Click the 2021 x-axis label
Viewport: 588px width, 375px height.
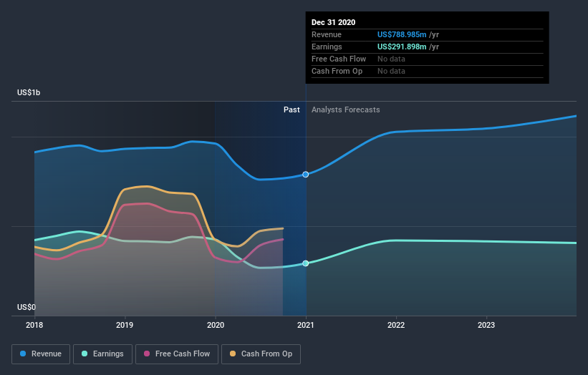coord(306,325)
